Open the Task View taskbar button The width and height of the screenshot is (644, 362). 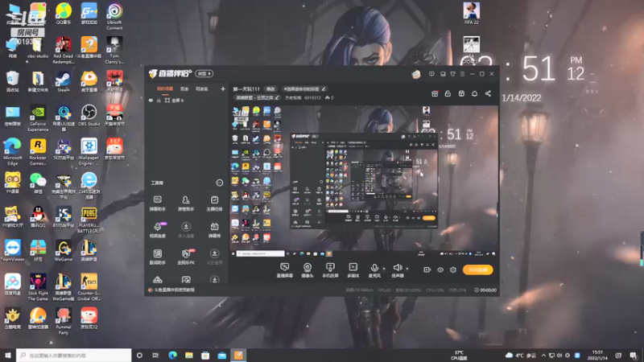coord(155,355)
